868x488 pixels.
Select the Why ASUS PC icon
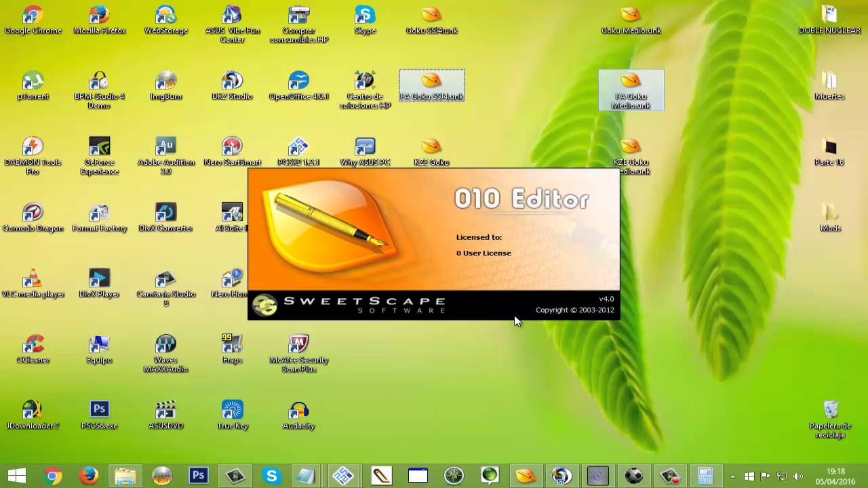point(365,151)
